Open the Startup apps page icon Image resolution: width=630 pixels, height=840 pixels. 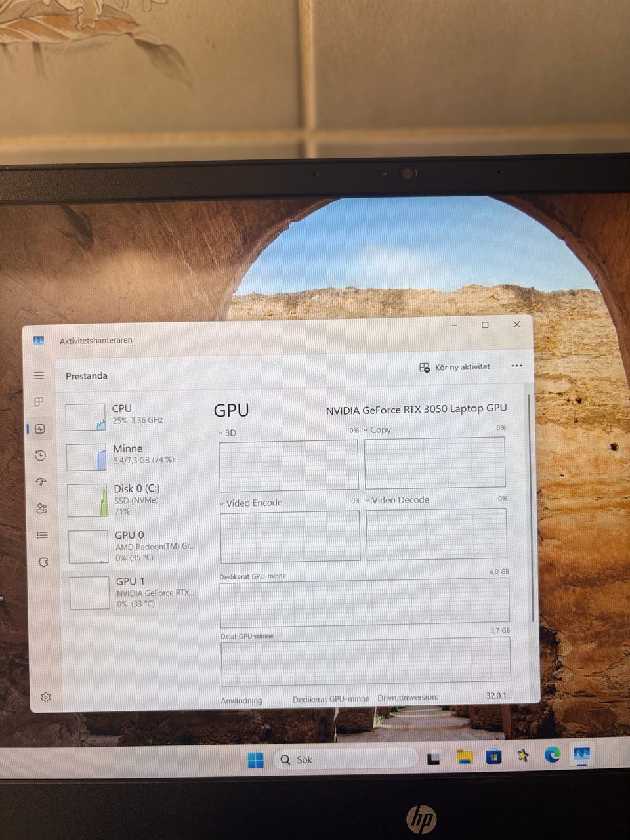pyautogui.click(x=41, y=482)
